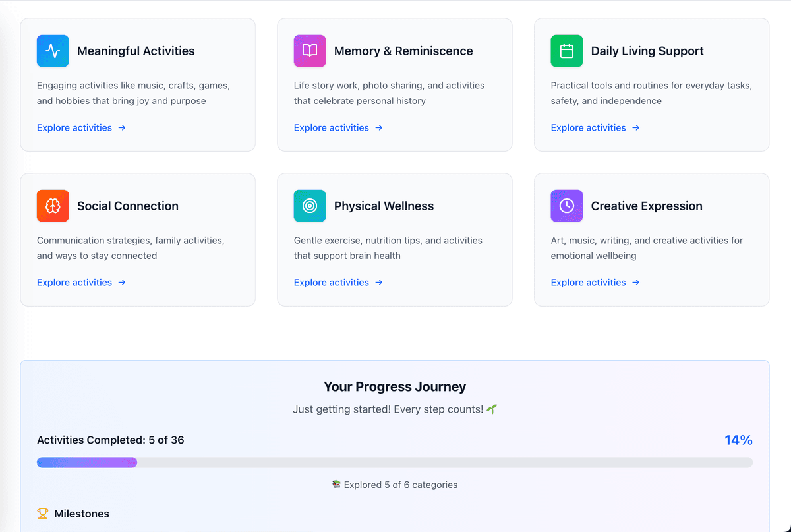Click the arrow beside Meaningful Activities explore link
Screen dimensions: 791x532
[x=122, y=128]
